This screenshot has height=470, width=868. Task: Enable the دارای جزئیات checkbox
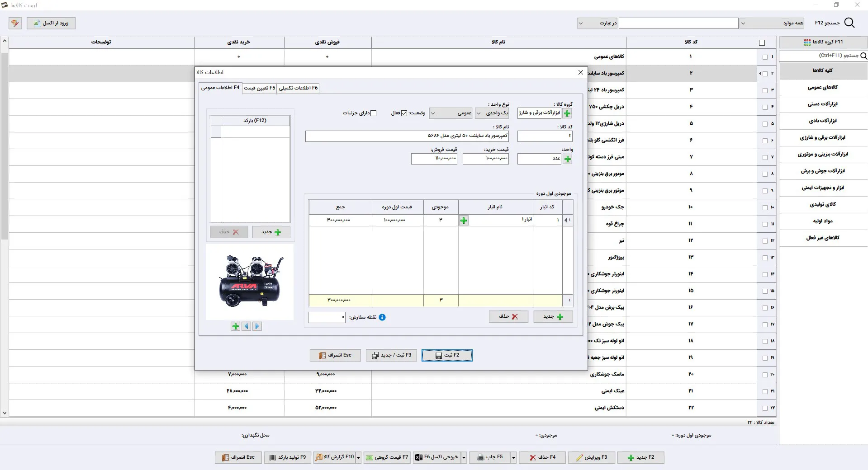click(x=373, y=113)
